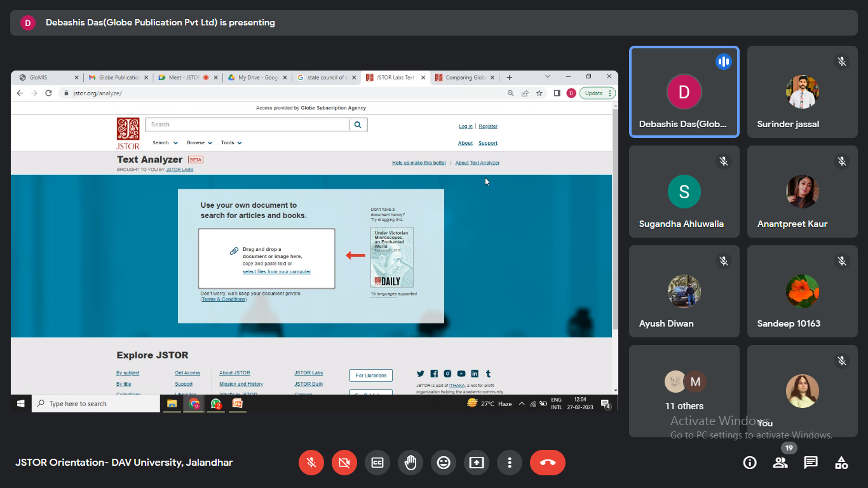The height and width of the screenshot is (488, 868).
Task: Show the people participants panel
Action: (780, 463)
